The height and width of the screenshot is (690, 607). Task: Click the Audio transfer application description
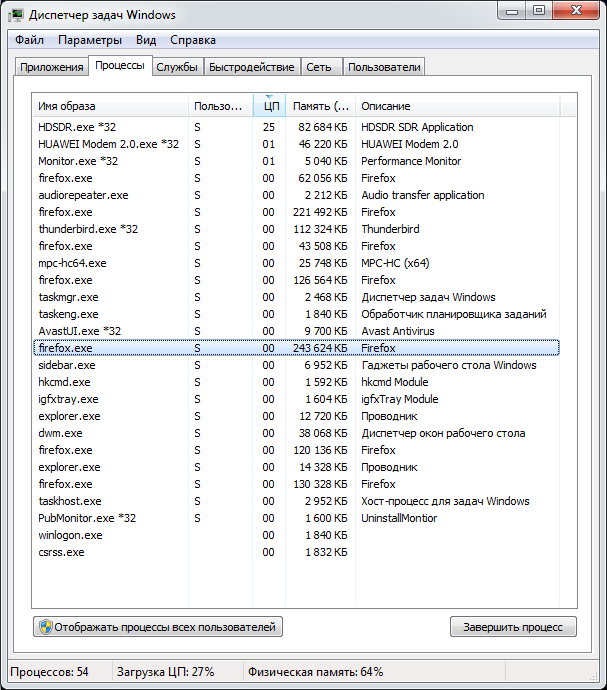click(x=423, y=195)
